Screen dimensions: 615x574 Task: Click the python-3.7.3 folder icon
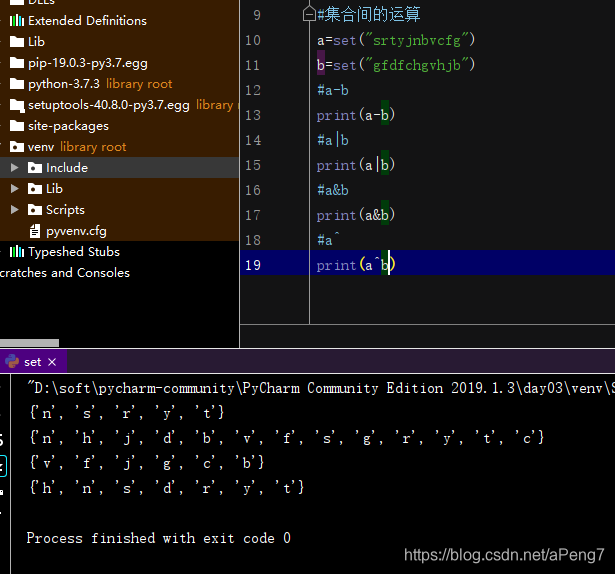coord(17,84)
